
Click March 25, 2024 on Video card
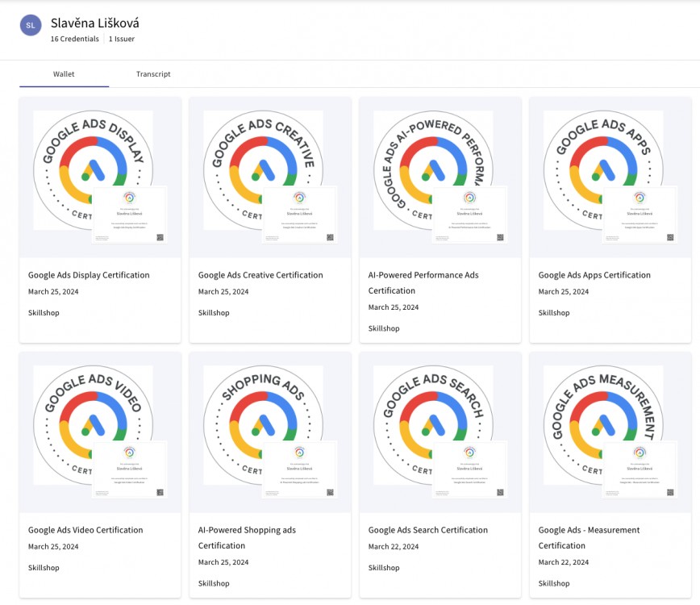pos(53,546)
